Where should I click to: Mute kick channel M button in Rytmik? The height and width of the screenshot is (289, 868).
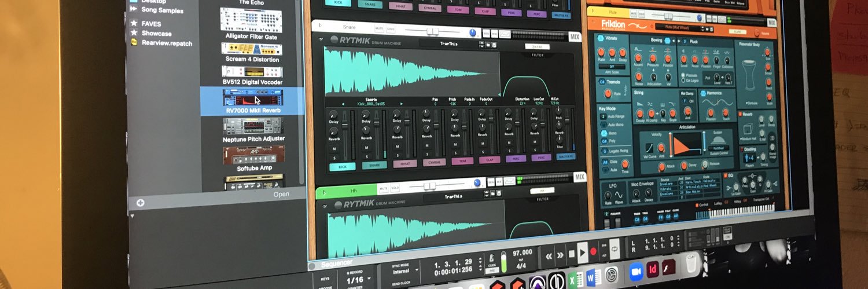(x=334, y=148)
